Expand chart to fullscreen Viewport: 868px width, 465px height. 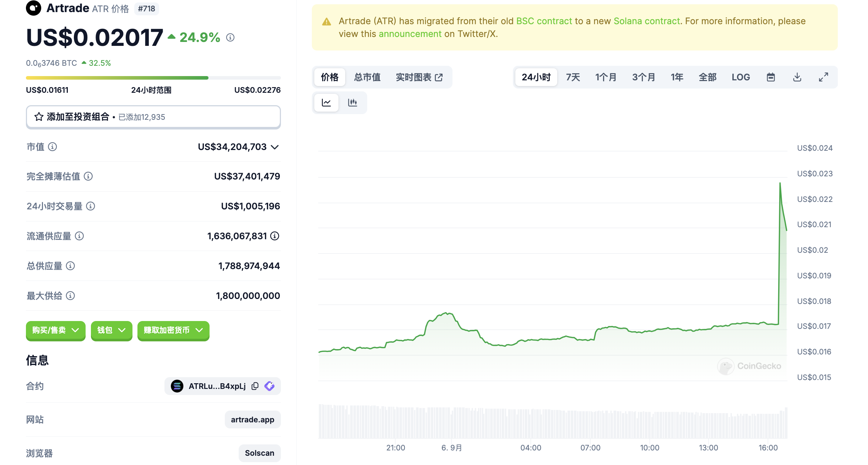[823, 77]
